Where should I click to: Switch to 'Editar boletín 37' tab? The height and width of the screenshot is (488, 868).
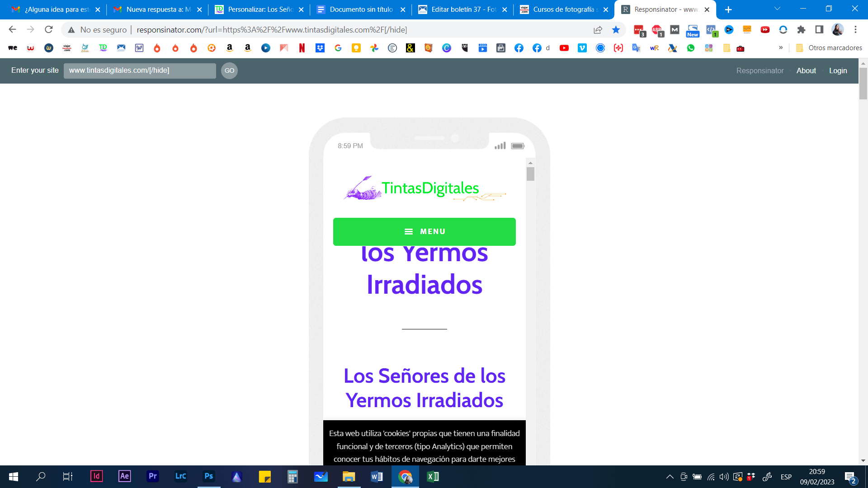[x=462, y=9]
